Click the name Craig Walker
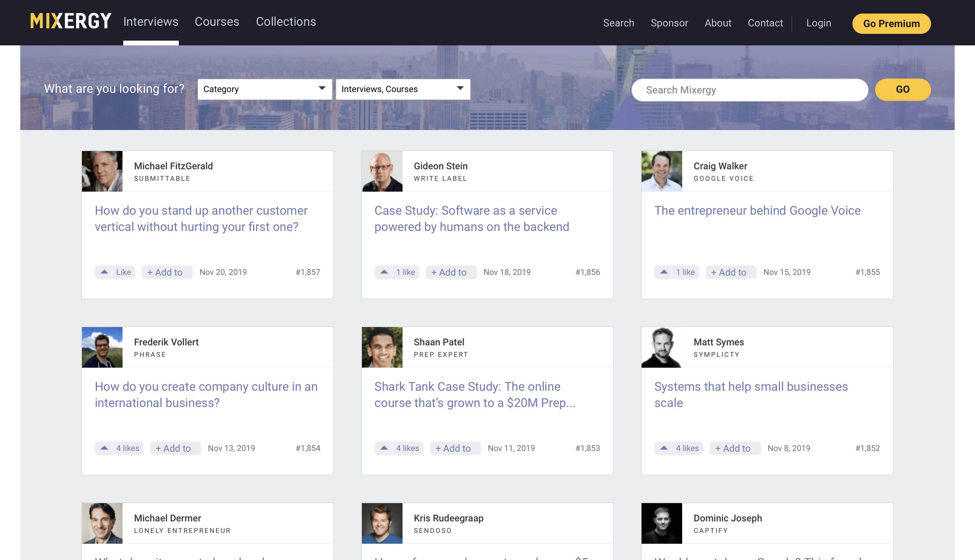This screenshot has height=560, width=975. pyautogui.click(x=720, y=166)
